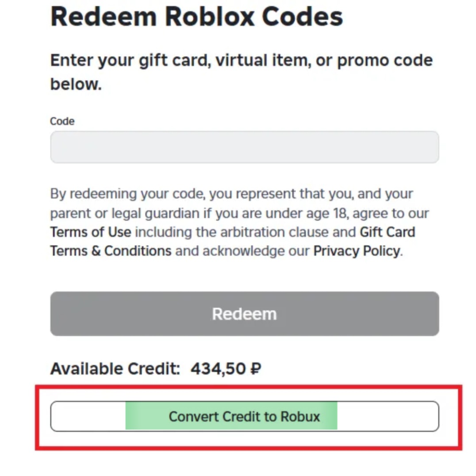Click the 434,50 credit amount

click(219, 369)
